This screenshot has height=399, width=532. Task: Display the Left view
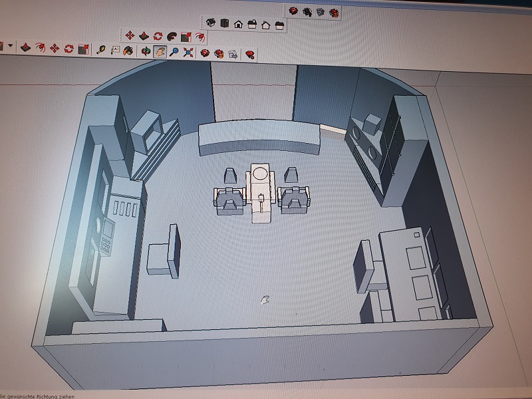coord(280,26)
